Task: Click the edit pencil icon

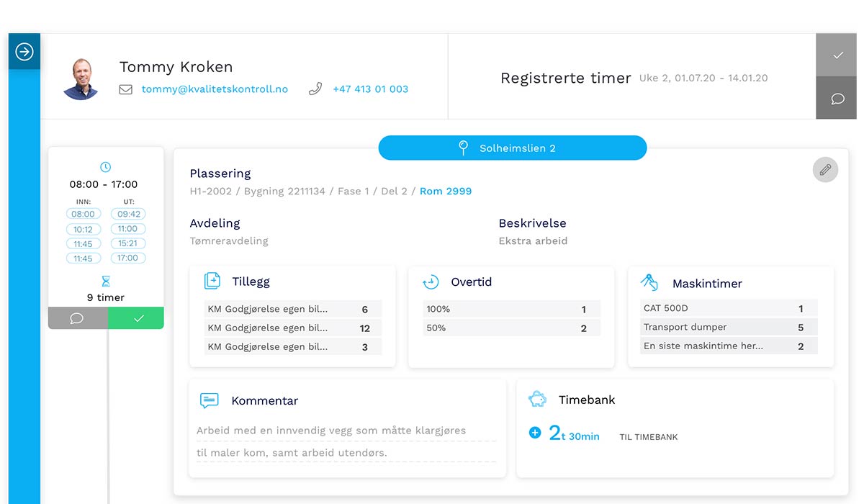Action: 825,170
